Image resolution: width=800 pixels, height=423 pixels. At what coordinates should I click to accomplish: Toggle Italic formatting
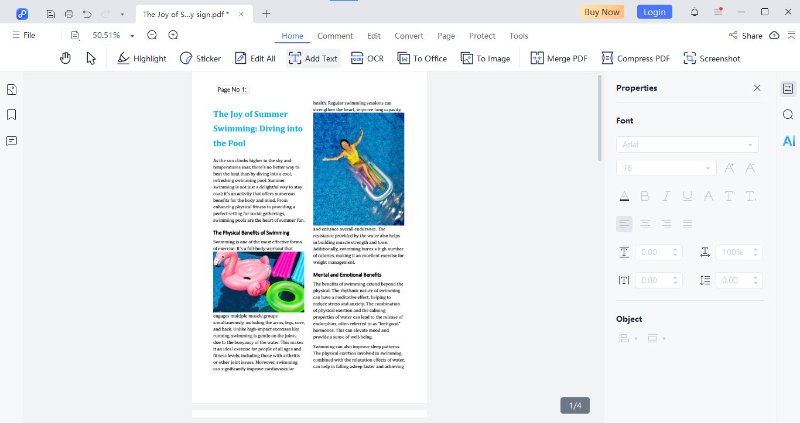pos(666,196)
